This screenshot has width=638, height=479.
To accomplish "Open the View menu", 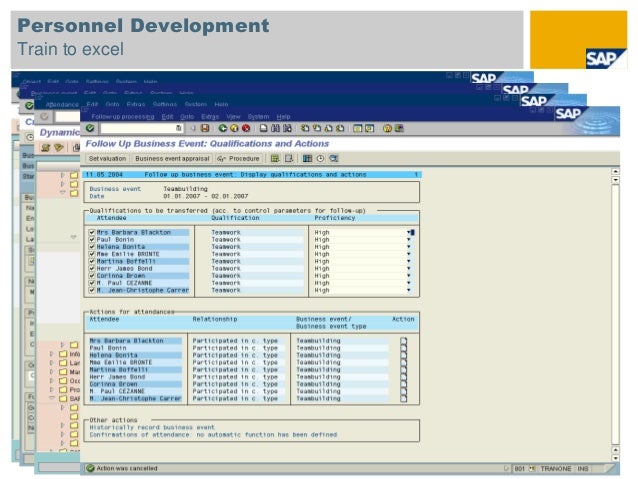I will pos(234,117).
